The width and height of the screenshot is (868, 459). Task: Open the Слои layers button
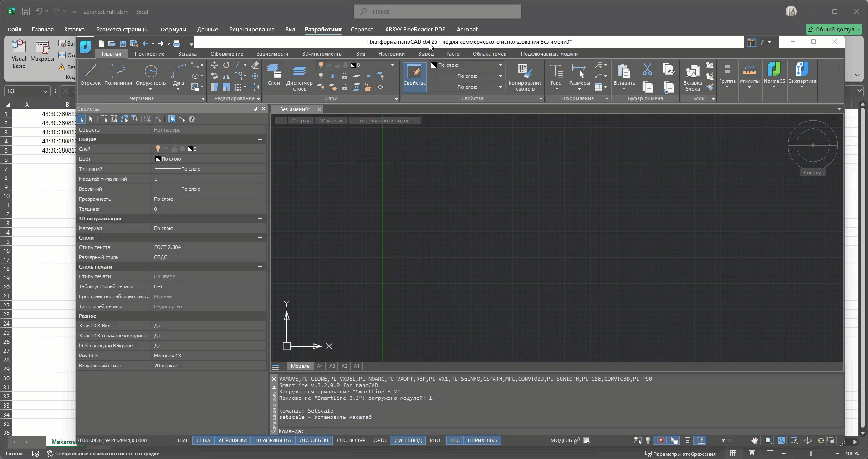tap(274, 75)
